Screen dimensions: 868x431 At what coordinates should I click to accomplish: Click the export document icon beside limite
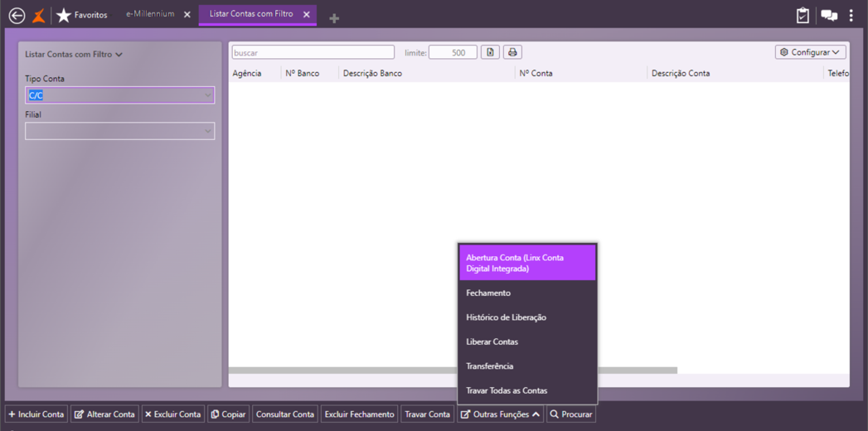click(x=490, y=52)
